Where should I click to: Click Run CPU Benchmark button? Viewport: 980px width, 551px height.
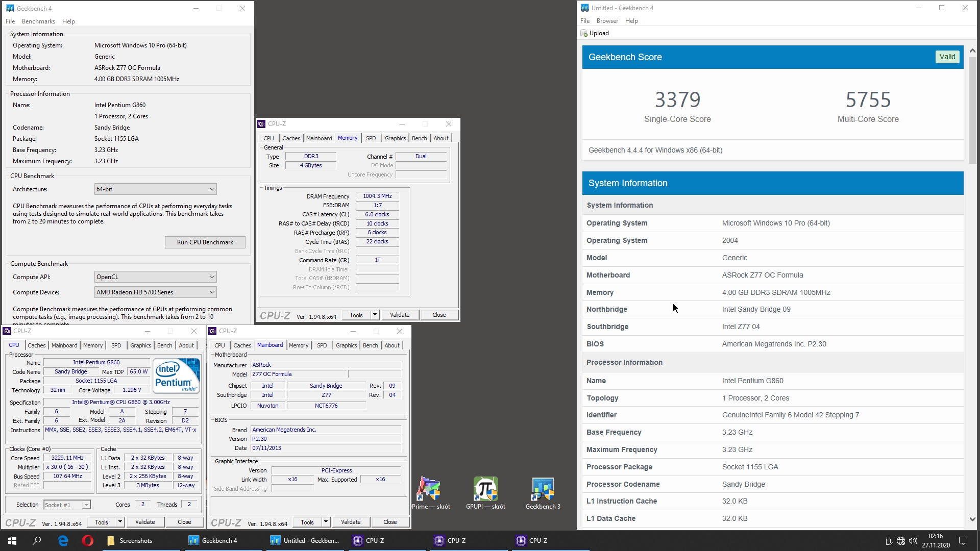[205, 242]
